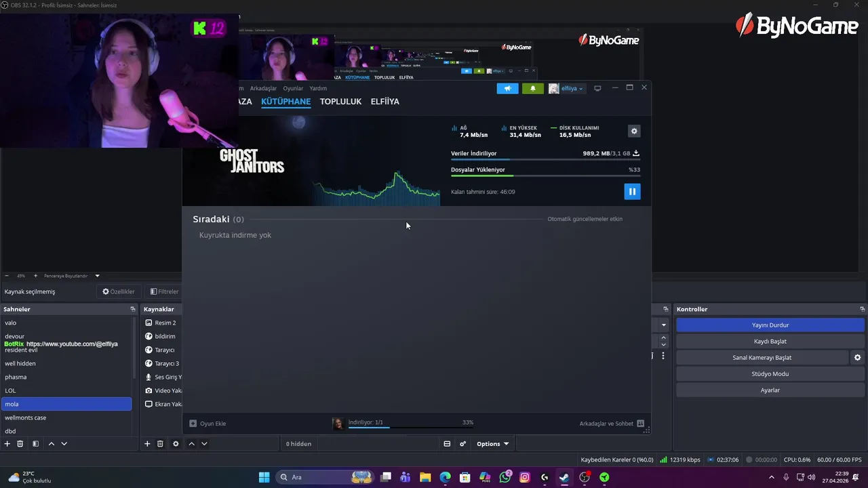Open the KÜTÜPHANE tab in Steam
Image resolution: width=868 pixels, height=488 pixels.
click(285, 102)
